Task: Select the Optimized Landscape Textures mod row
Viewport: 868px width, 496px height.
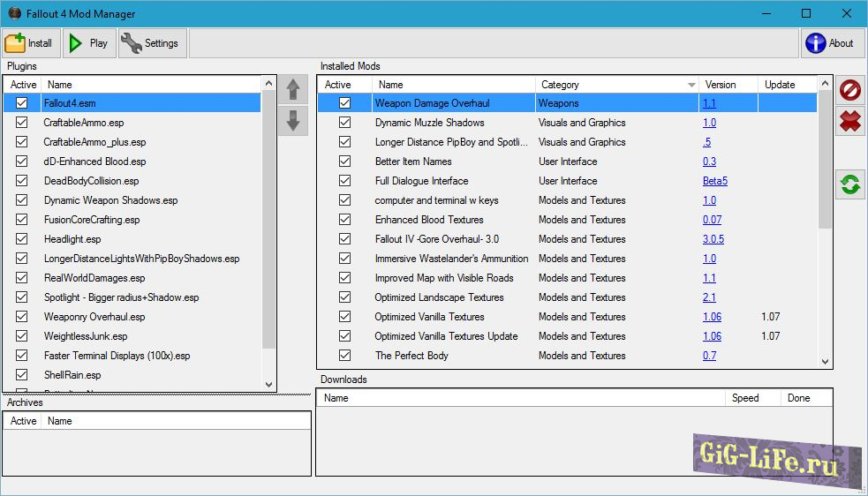Action: [x=439, y=297]
